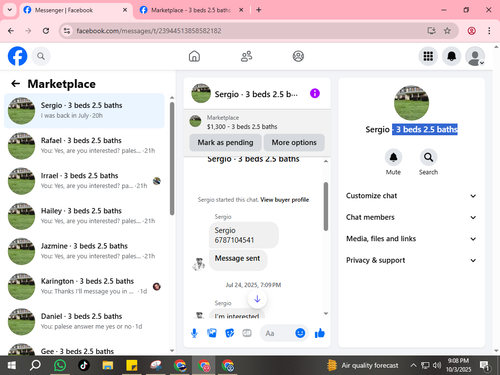Click the browser back arrow
Screen dimensions: 500x375
(11, 31)
